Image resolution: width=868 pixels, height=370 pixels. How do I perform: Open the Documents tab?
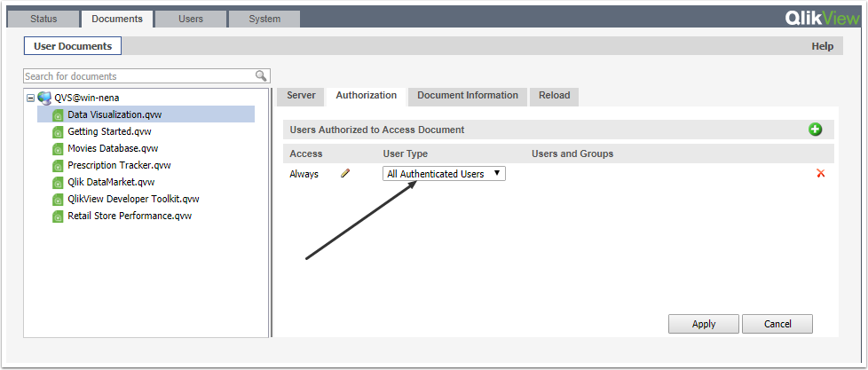tap(117, 19)
